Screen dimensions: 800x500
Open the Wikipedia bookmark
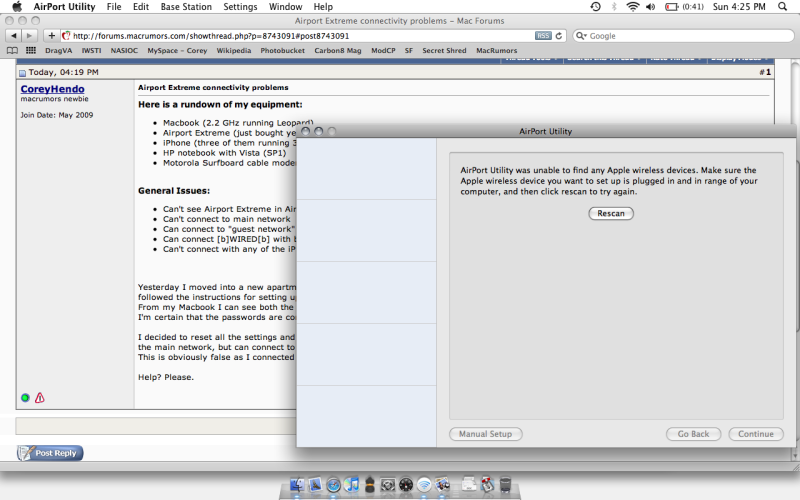pos(234,51)
